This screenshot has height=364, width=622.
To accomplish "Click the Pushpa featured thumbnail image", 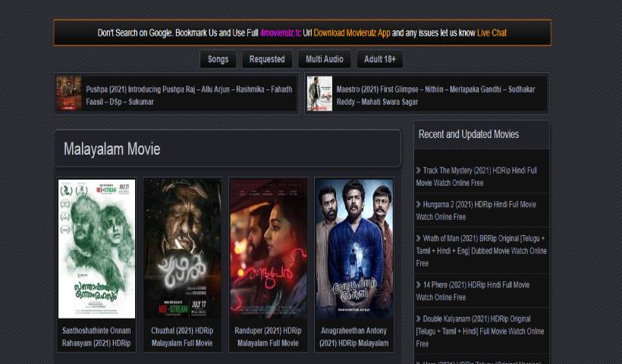I will point(68,93).
